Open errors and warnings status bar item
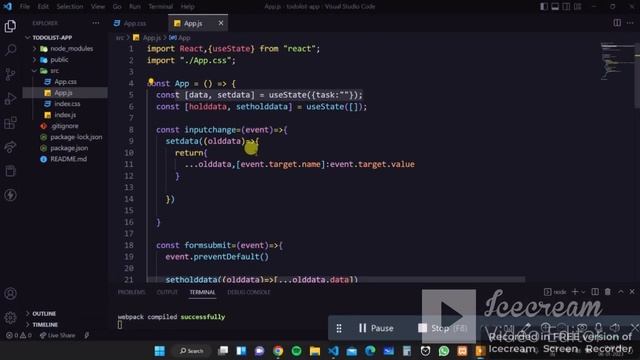This screenshot has height=360, width=640. tap(19, 336)
